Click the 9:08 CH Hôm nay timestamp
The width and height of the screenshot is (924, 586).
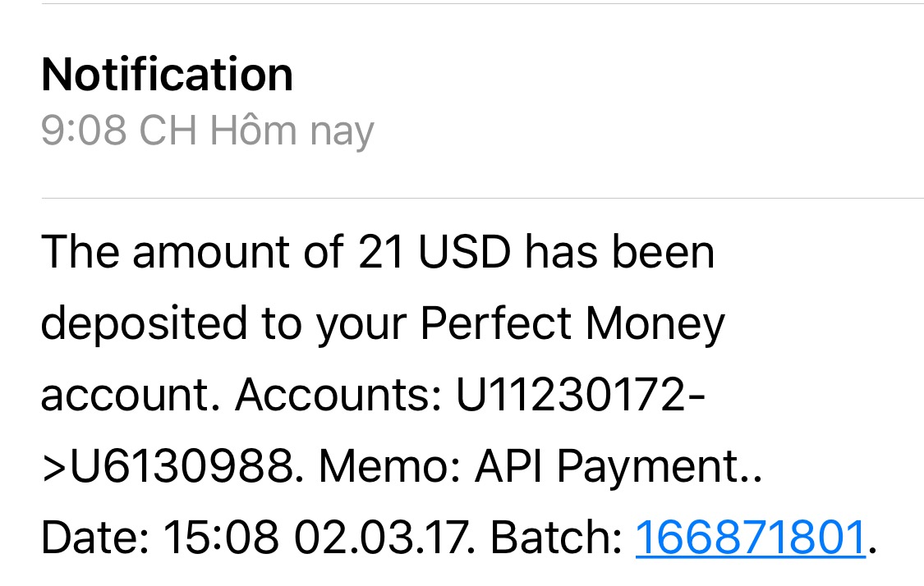click(207, 130)
